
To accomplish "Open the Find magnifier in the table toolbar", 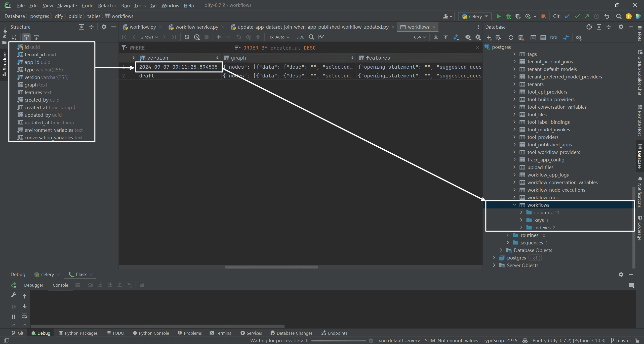I will [x=311, y=37].
